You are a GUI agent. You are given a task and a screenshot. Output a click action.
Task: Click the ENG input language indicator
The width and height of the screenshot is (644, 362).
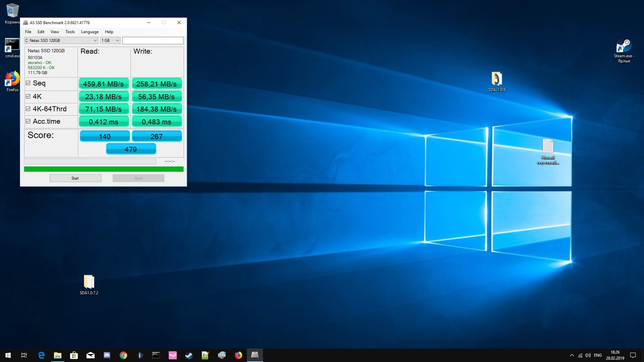point(598,355)
